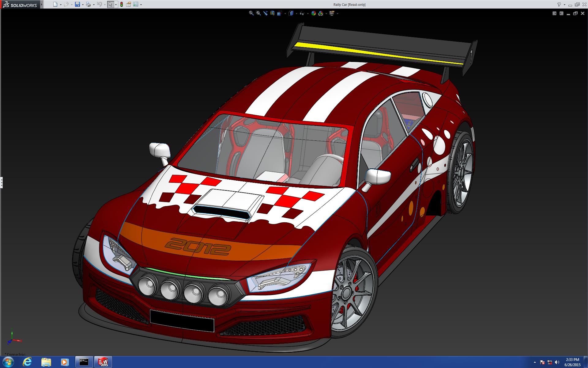Expand the View Settings monitor dropdown

click(x=337, y=13)
